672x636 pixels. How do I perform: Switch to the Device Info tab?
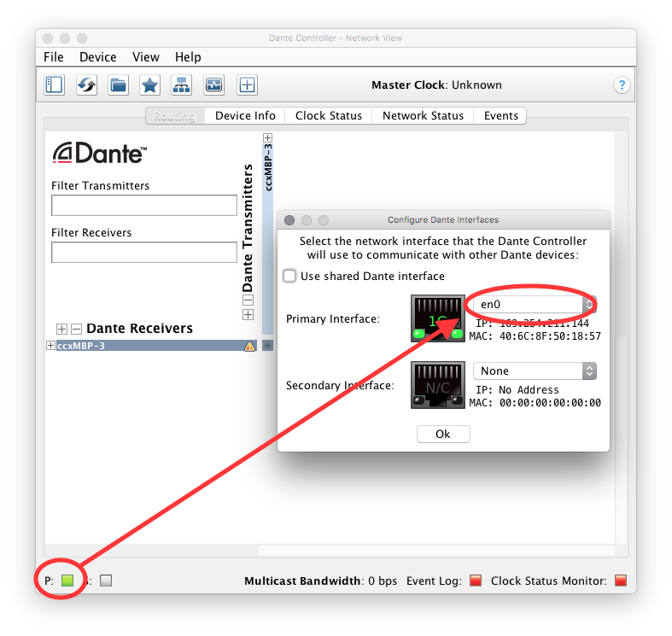[x=245, y=116]
